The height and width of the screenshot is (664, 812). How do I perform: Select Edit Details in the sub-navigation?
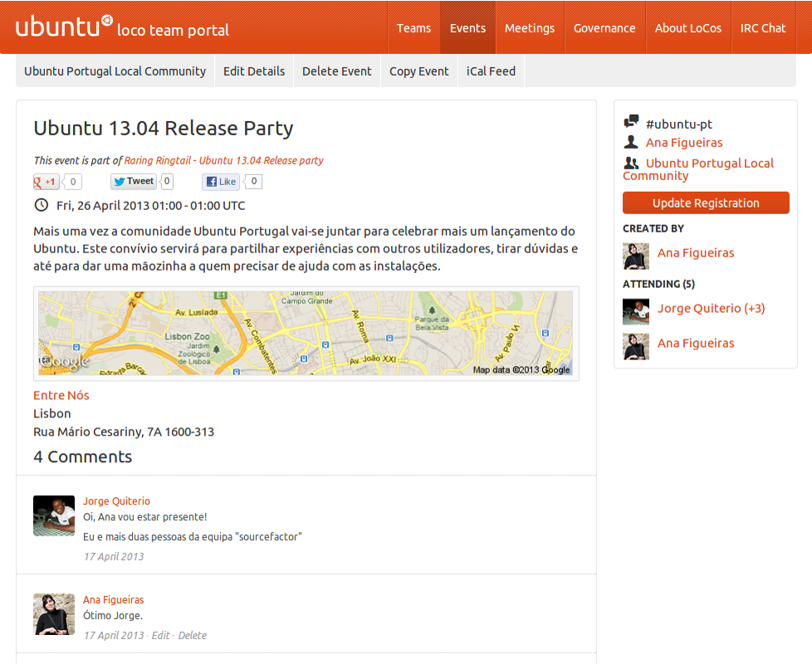click(x=254, y=71)
